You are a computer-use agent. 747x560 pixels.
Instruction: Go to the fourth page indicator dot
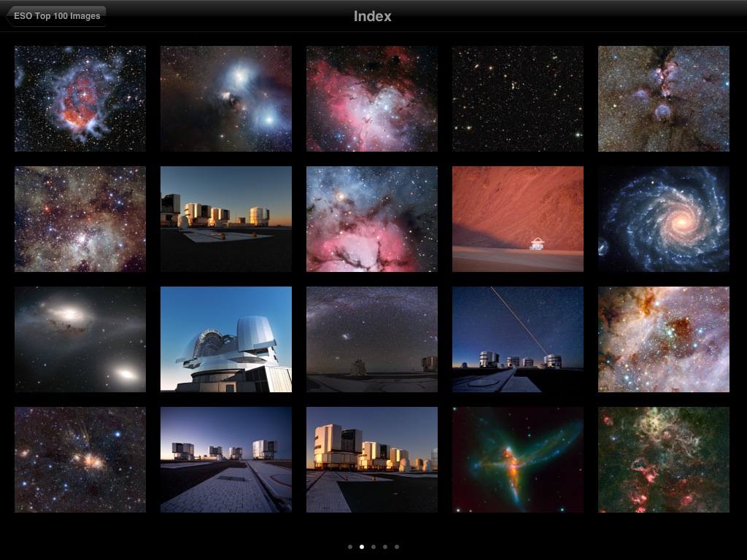(385, 546)
